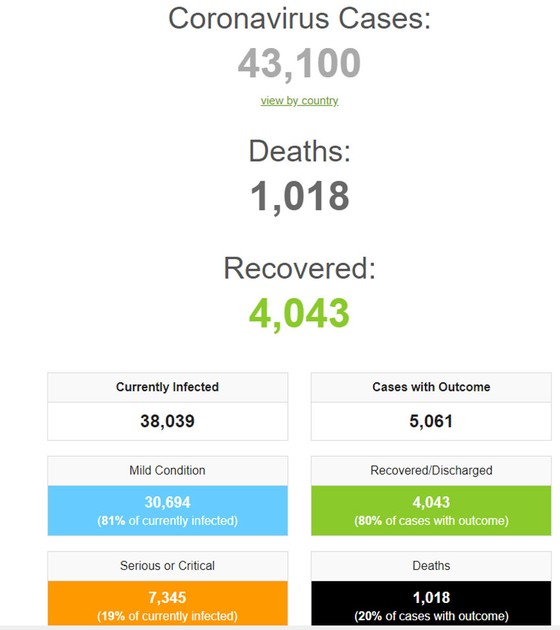Click the 81% of currently infected text
Screen dimensions: 560x630
coord(168,521)
